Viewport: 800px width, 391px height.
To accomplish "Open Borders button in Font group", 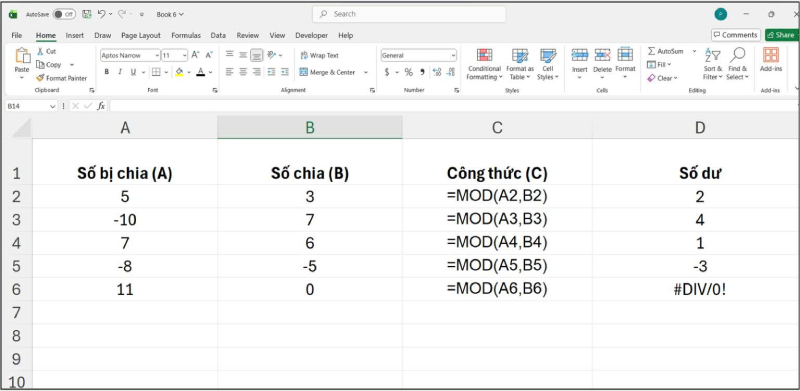I will [156, 72].
